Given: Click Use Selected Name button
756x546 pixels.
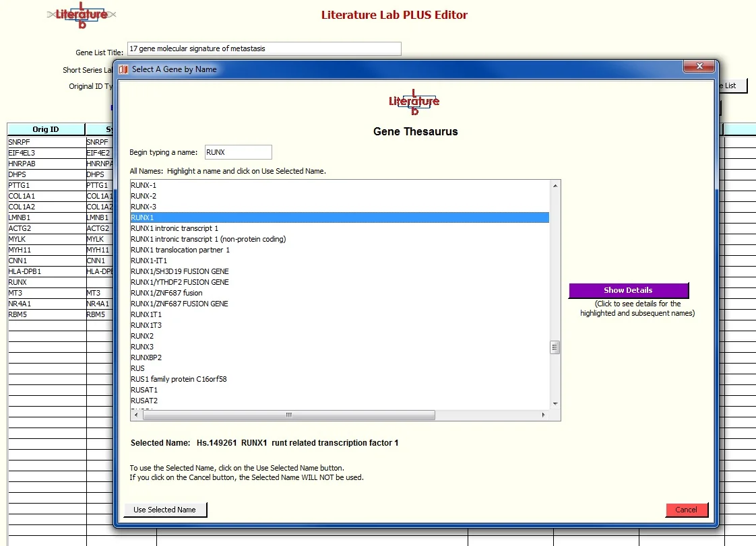Looking at the screenshot, I should pos(165,510).
